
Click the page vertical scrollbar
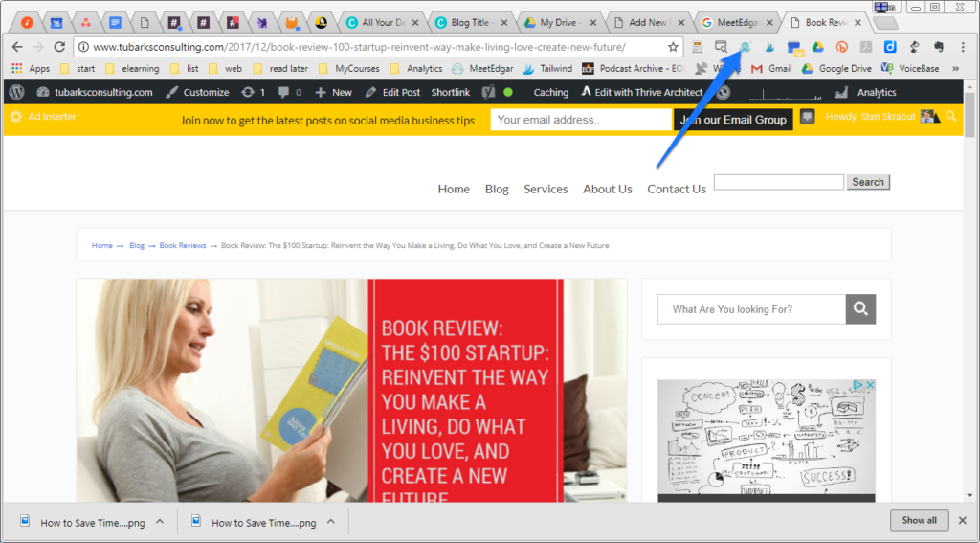[x=969, y=287]
